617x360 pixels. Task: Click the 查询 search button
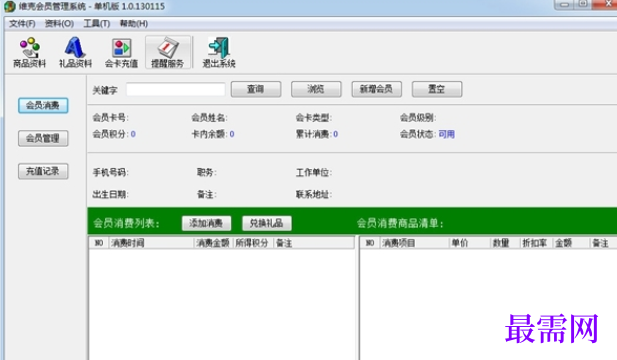tap(256, 89)
